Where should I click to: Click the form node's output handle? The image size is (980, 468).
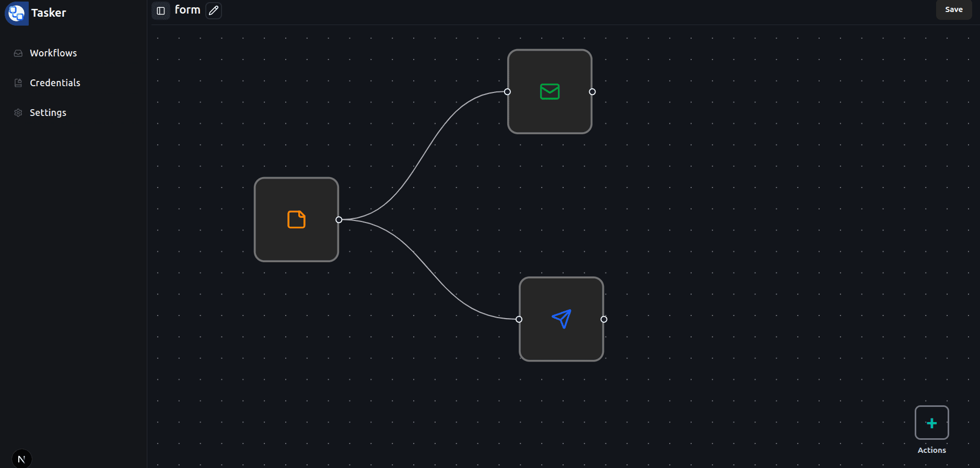pyautogui.click(x=339, y=220)
